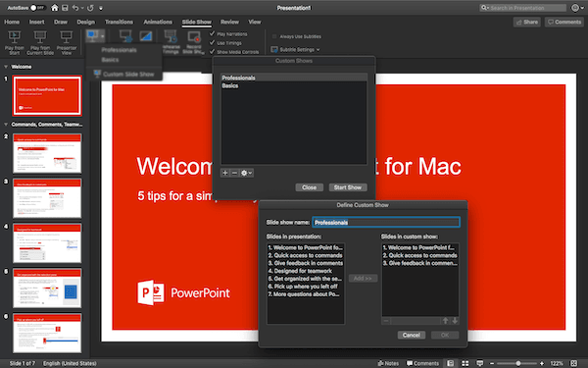Click the zoom out minus icon
The height and width of the screenshot is (368, 588).
[x=492, y=363]
